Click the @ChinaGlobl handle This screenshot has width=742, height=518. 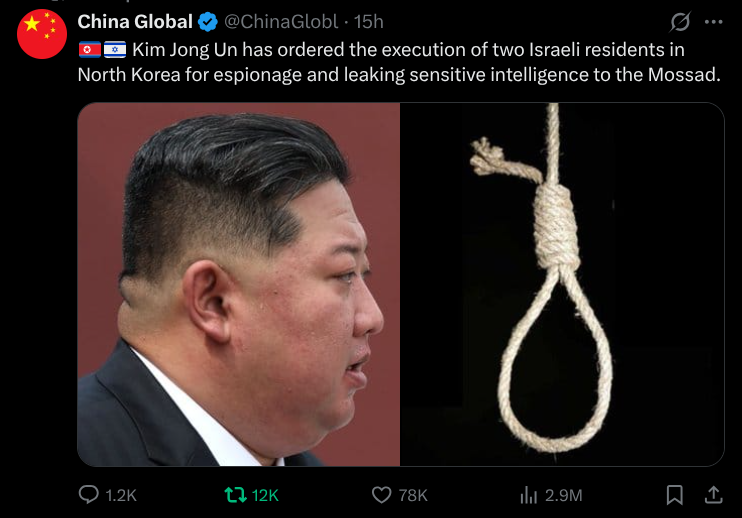coord(281,22)
